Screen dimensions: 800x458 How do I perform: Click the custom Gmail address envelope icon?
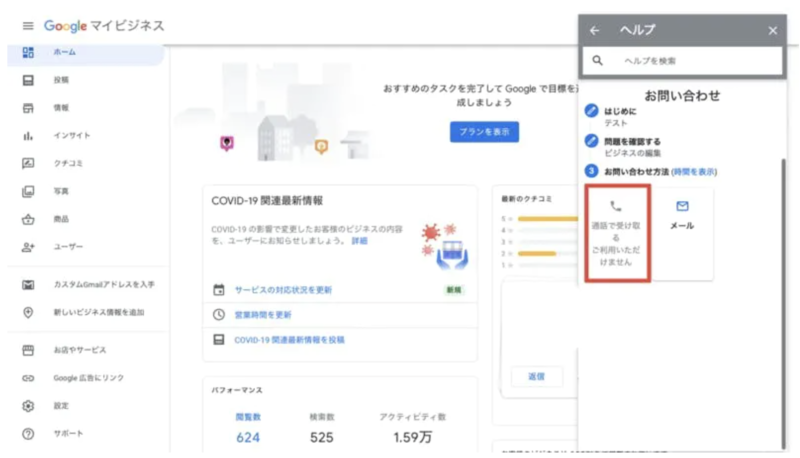[28, 285]
